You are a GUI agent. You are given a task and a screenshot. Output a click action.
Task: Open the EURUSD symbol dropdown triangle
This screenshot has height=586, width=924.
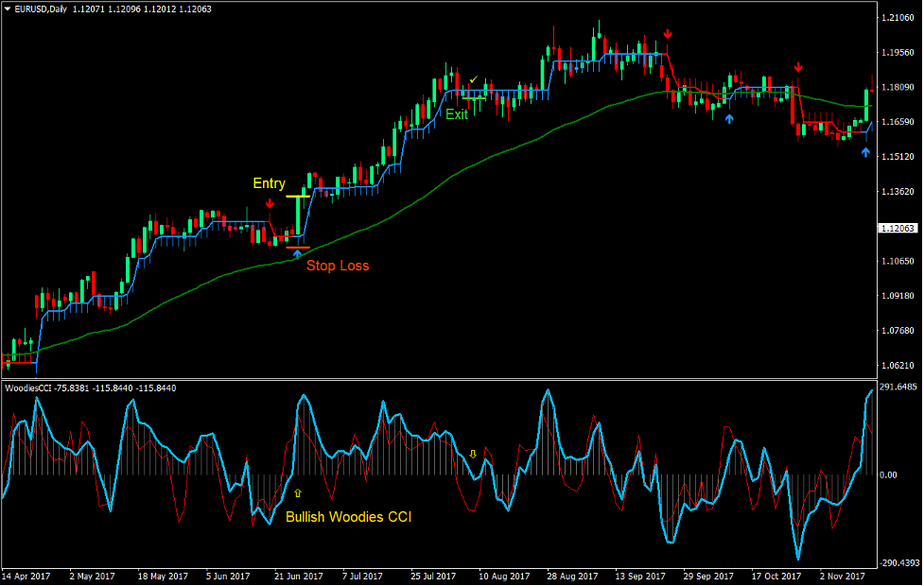8,8
